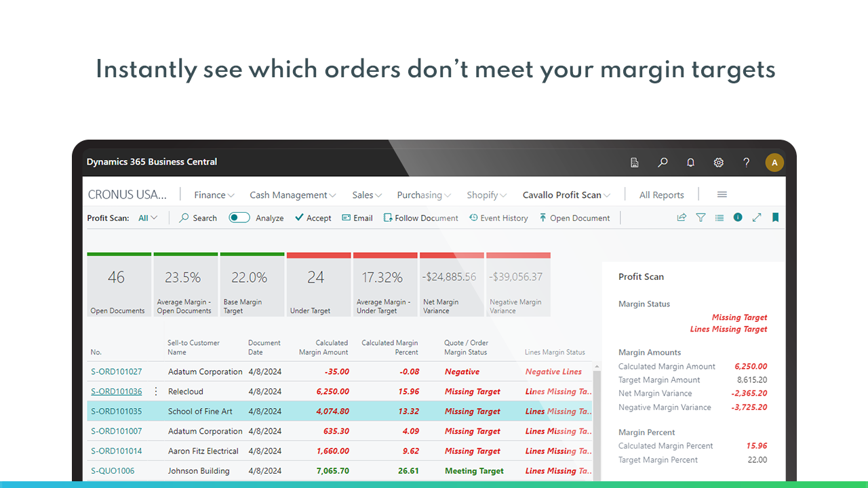Toggle the bookmark icon on the toolbar

coord(775,218)
